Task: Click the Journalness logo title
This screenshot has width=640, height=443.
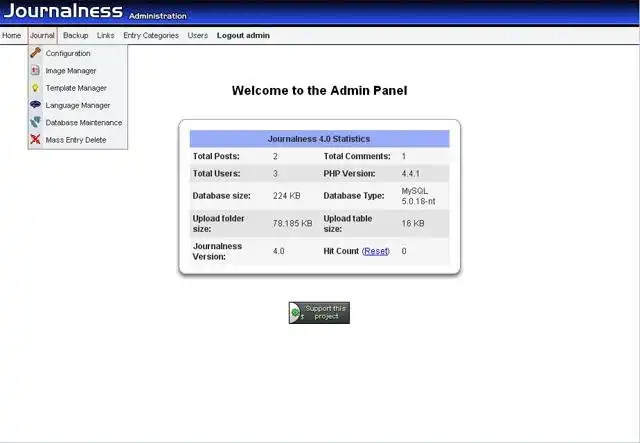Action: tap(63, 11)
